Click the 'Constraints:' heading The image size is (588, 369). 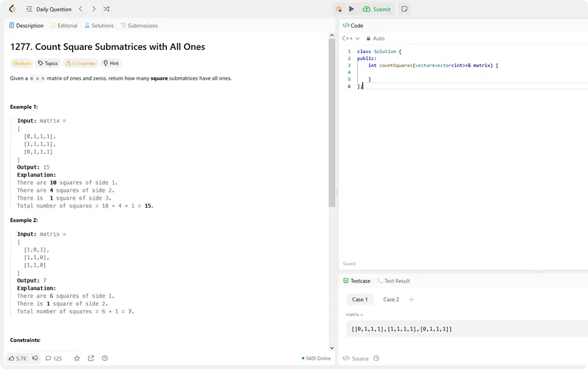click(x=25, y=340)
